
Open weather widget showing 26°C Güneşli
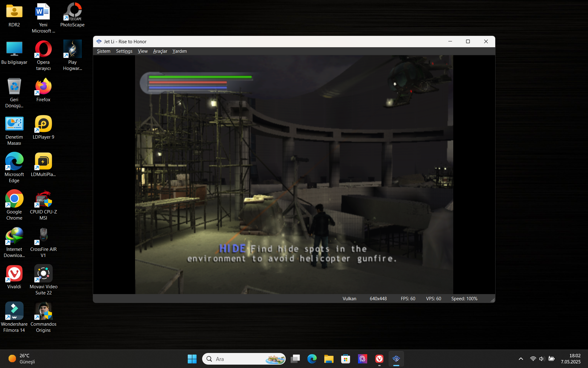(21, 359)
